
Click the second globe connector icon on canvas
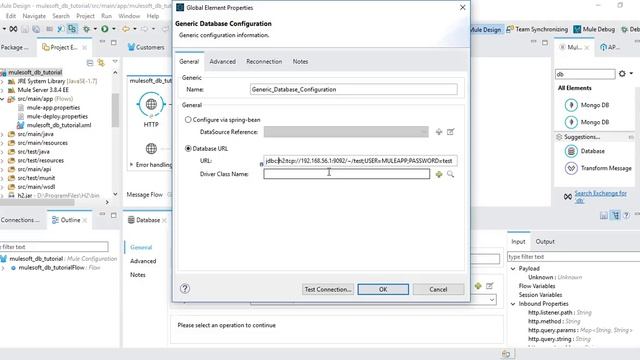pos(151,149)
